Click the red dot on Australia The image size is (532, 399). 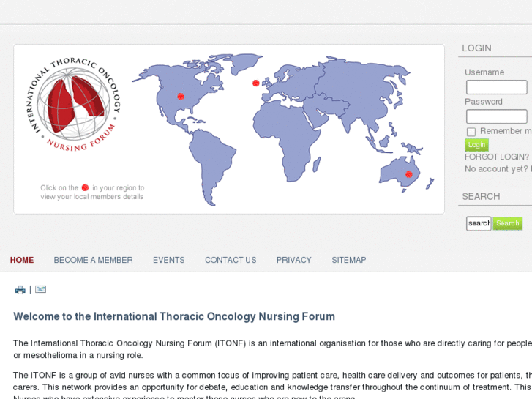click(x=409, y=174)
